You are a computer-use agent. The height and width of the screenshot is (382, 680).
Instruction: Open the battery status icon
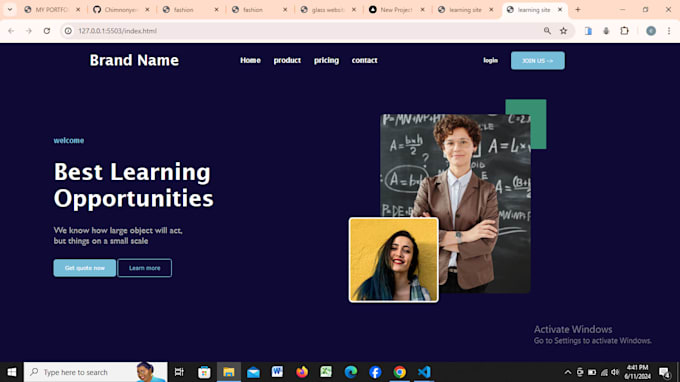click(592, 372)
